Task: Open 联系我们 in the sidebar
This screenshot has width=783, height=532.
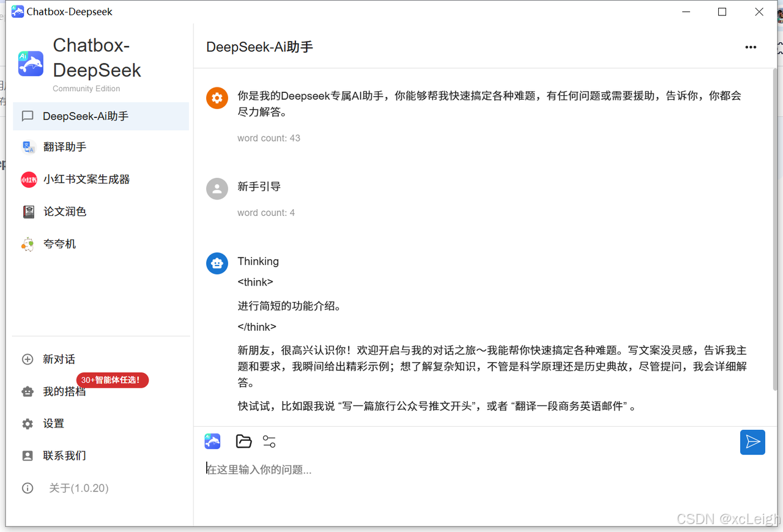Action: [101, 456]
